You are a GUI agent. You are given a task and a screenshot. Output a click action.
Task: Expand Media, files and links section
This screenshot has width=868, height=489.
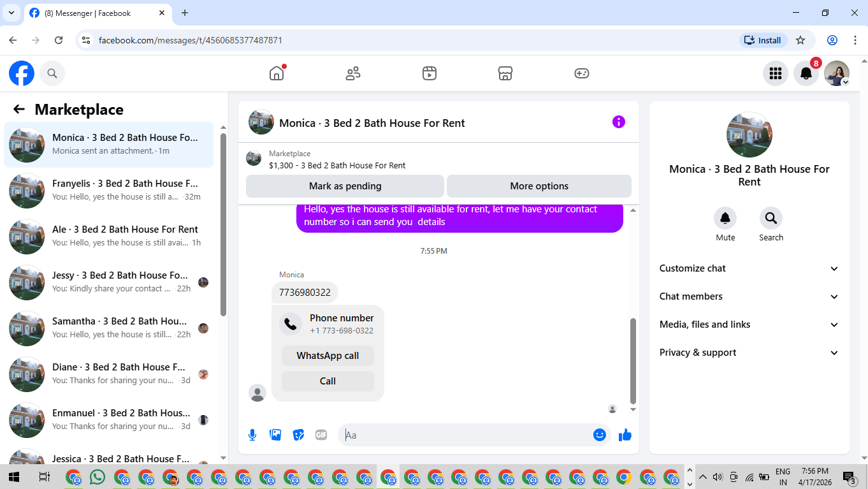pyautogui.click(x=749, y=325)
